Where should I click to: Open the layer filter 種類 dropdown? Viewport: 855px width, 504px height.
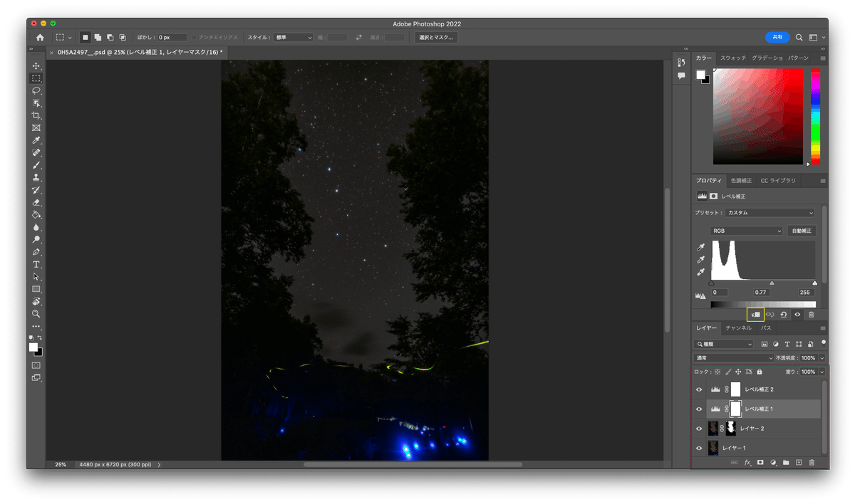point(725,343)
